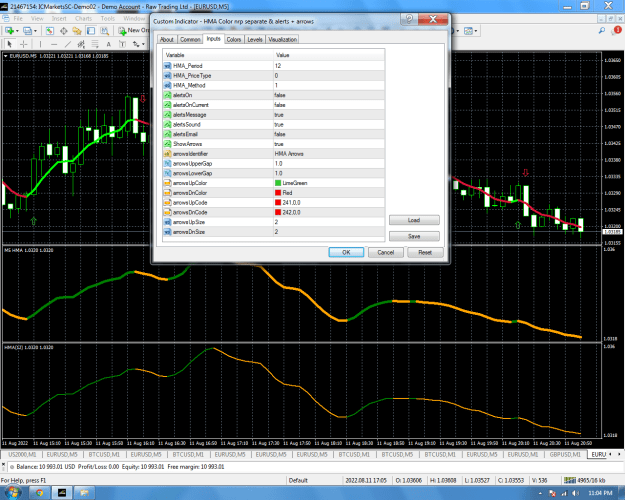The width and height of the screenshot is (625, 500).
Task: Select the Cursor arrow tool
Action: pos(10,44)
